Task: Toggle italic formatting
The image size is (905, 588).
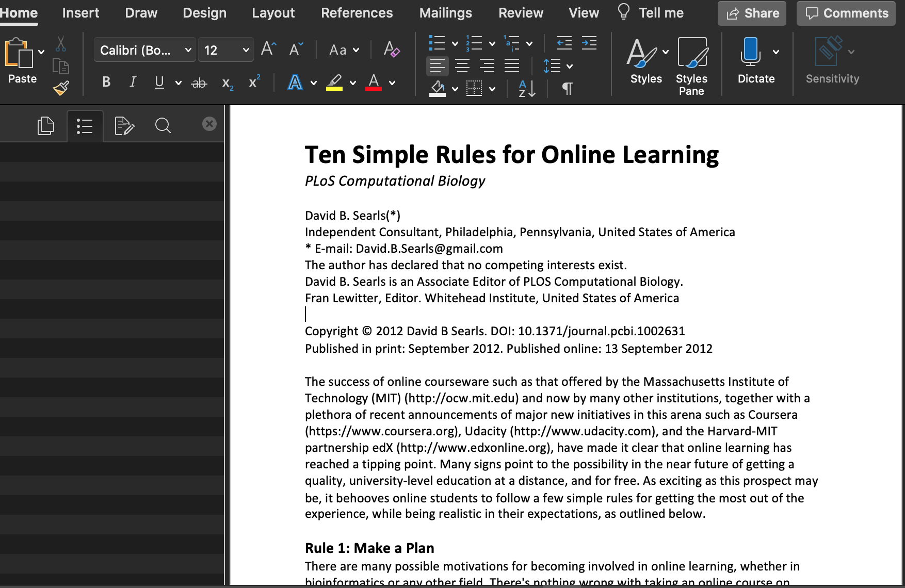Action: tap(133, 83)
